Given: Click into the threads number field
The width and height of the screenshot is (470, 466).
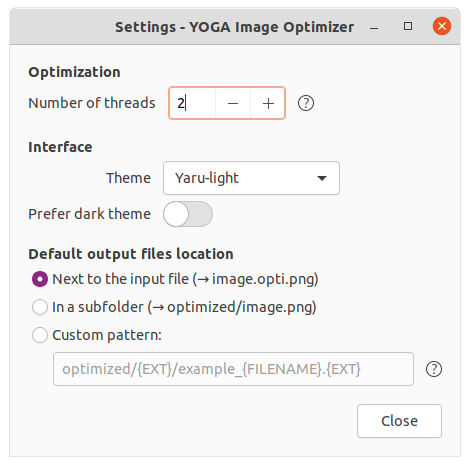Looking at the screenshot, I should [192, 103].
